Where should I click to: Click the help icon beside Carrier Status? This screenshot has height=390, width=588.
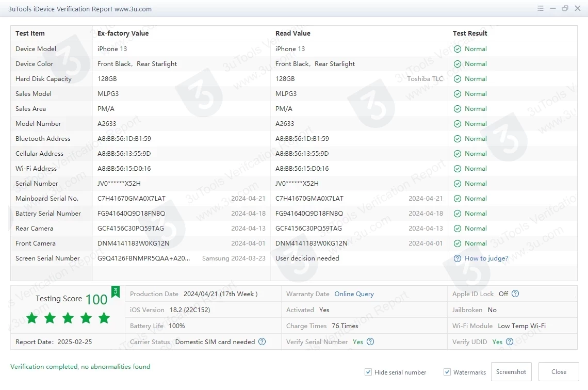(262, 342)
